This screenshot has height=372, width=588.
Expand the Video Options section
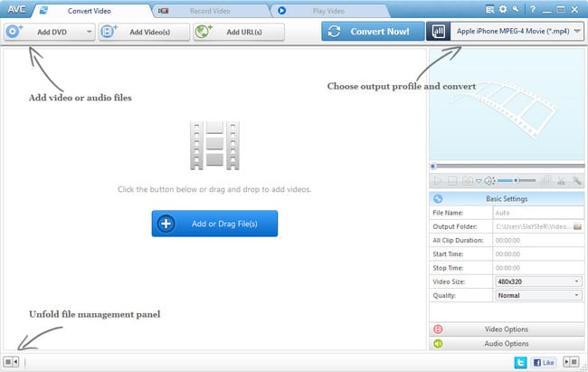pyautogui.click(x=506, y=329)
